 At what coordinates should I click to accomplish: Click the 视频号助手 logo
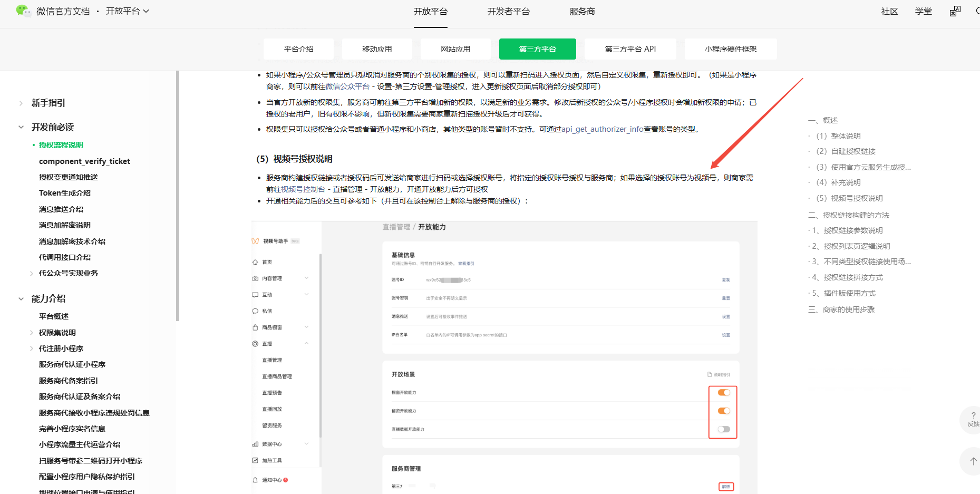coord(255,241)
